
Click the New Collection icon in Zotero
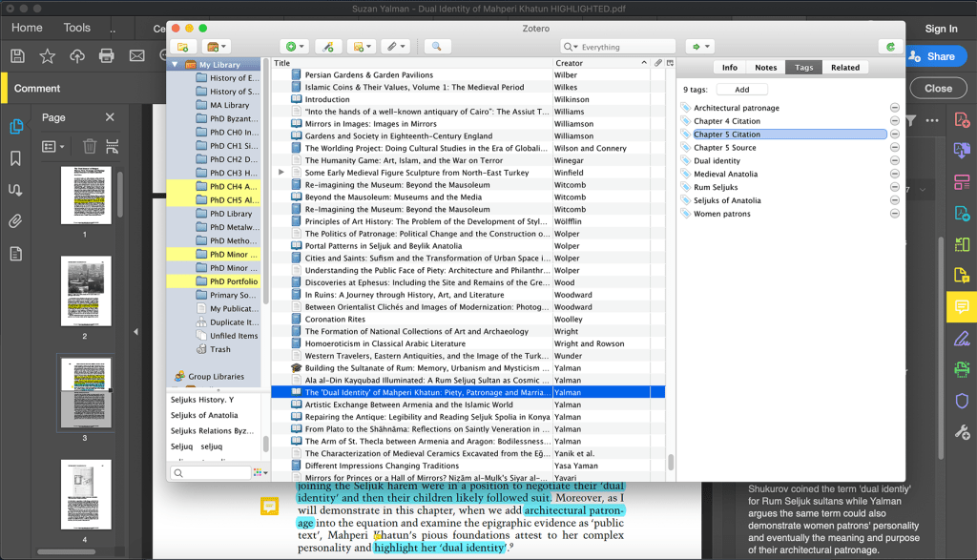[x=181, y=46]
